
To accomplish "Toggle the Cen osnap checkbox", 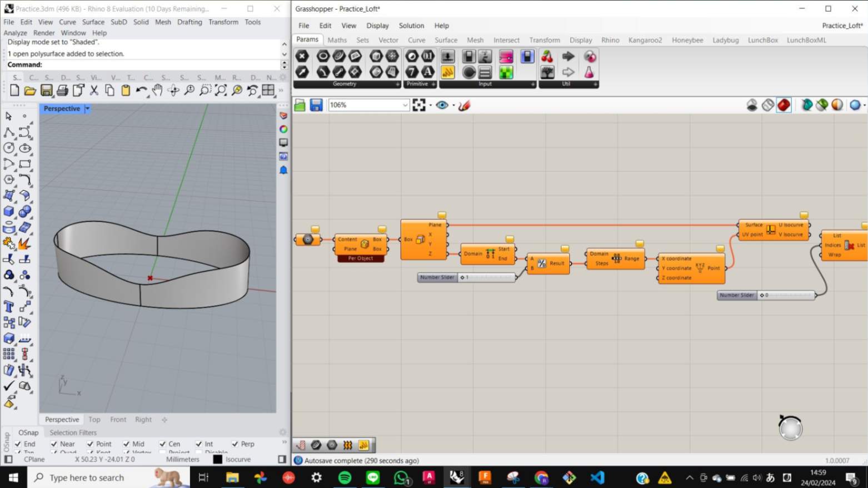I will coord(162,444).
